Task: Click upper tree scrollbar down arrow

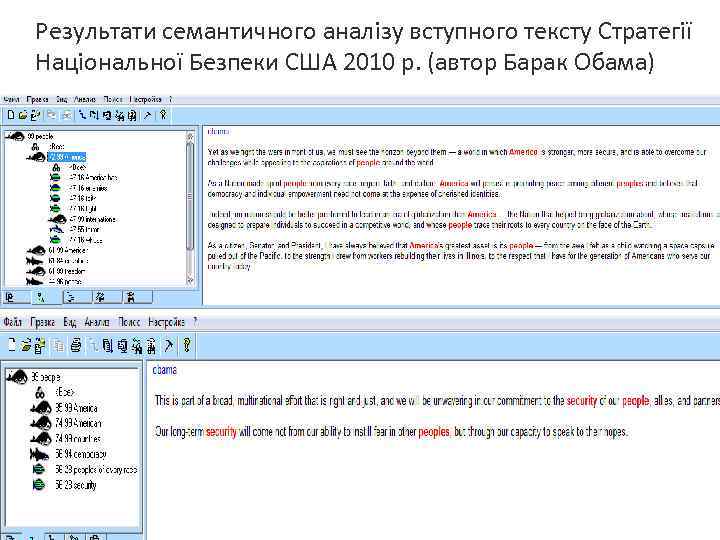Action: (x=190, y=280)
